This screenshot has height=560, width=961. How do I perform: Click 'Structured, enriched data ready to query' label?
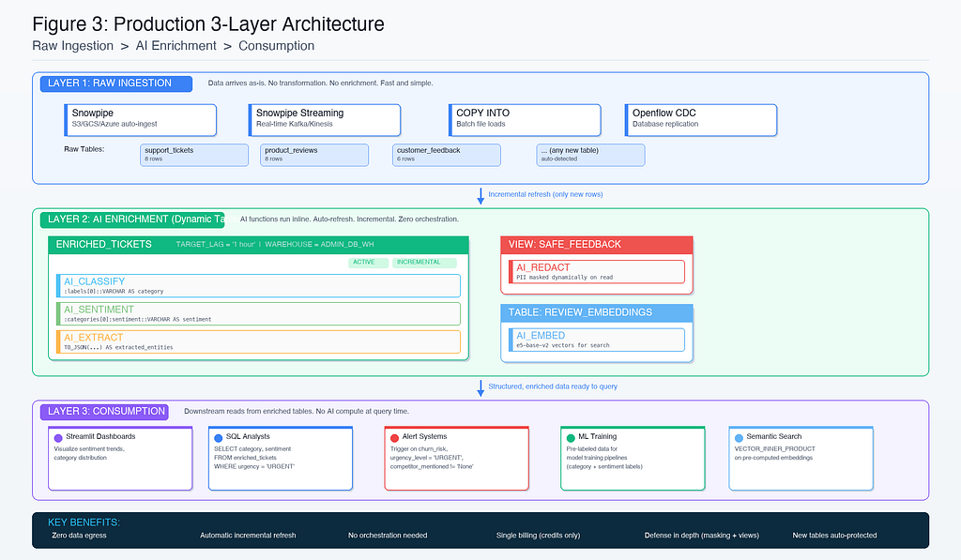pos(553,386)
